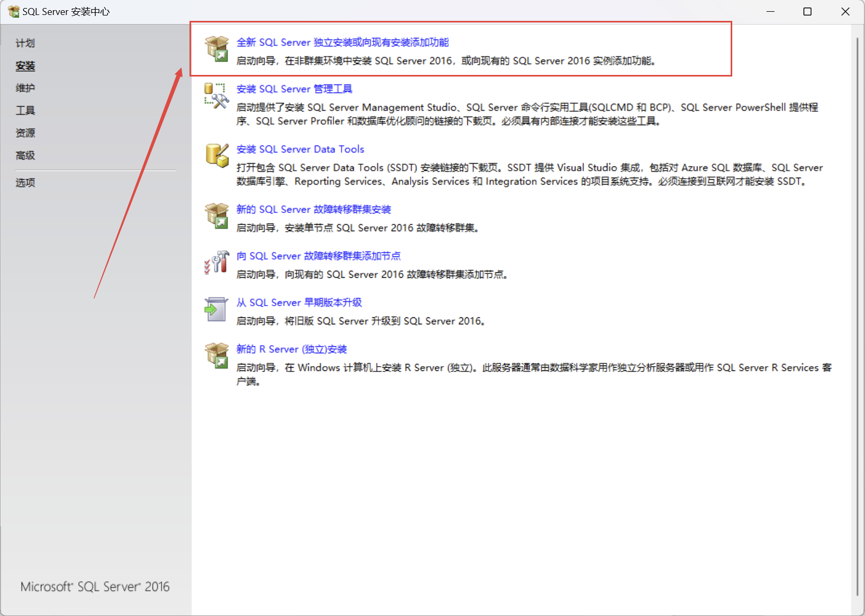Viewport: 865px width, 616px height.
Task: Click description 向现有的 SQL Server 2016 故障转移群集添加节点
Action: coord(372,275)
